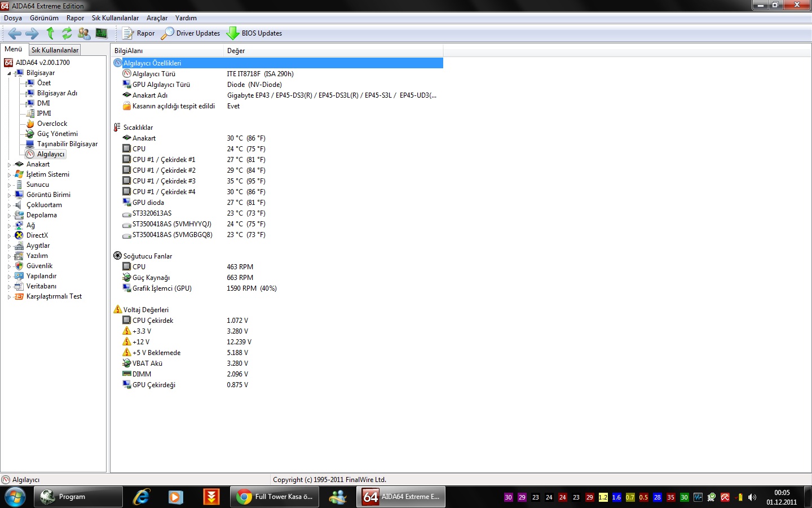Open the system monitor toolbar icon
Viewport: 812px width, 508px height.
[101, 33]
